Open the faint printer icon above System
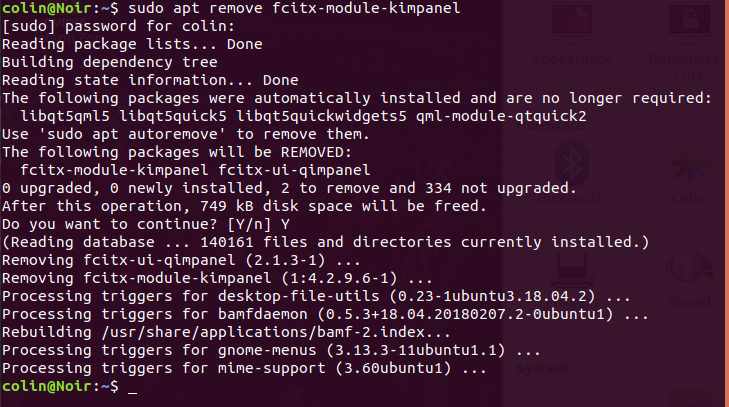 point(572,270)
